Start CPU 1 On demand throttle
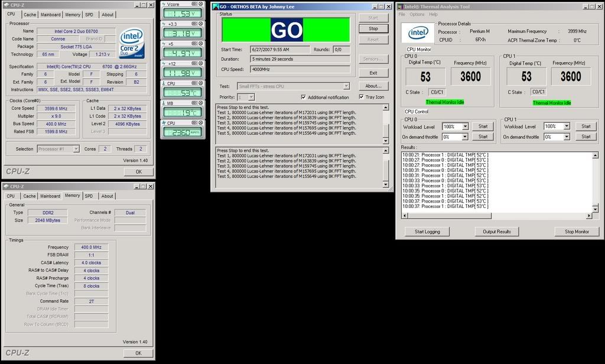The image size is (605, 364). [586, 136]
